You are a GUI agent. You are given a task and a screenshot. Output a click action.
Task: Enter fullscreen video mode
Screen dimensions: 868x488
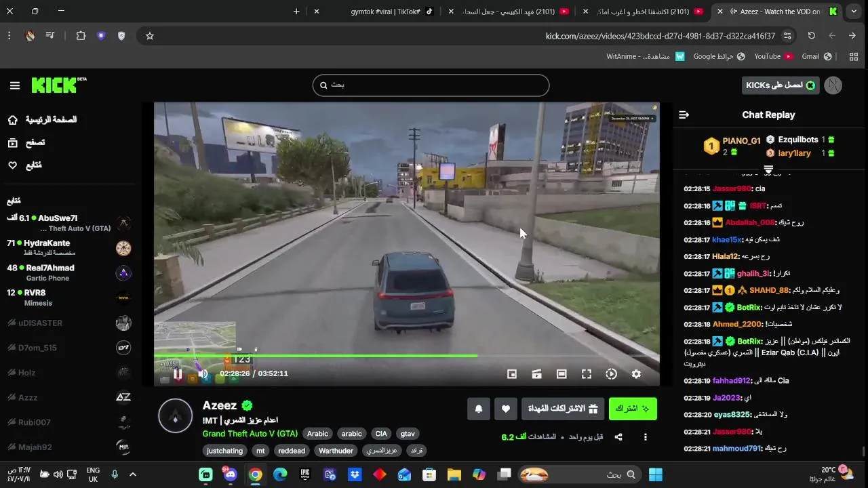pyautogui.click(x=587, y=373)
